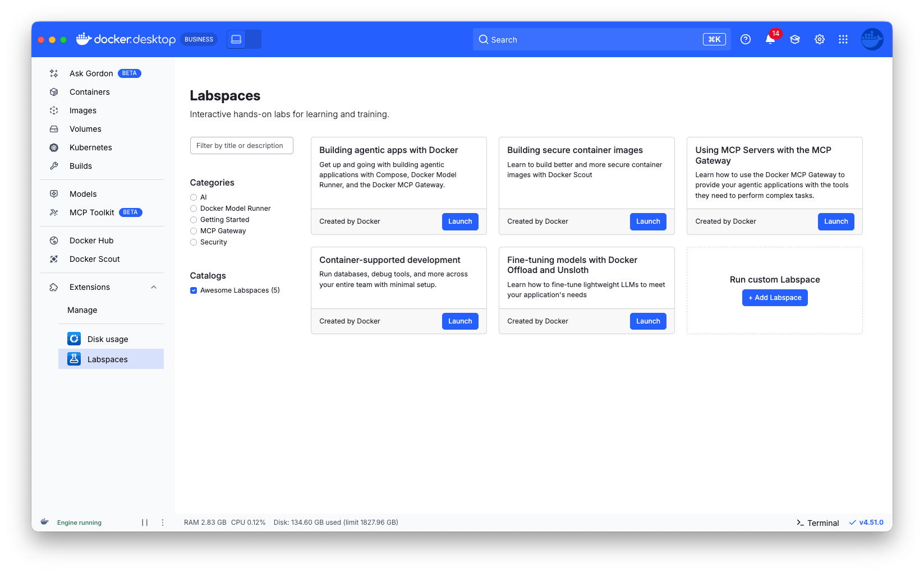Open Settings via the gear icon

coord(820,39)
